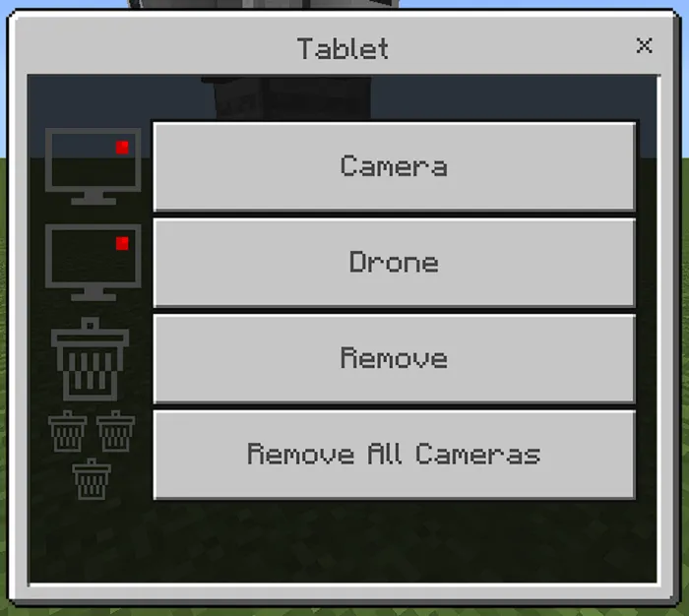Screen dimensions: 689x616
Task: Select Remove All Cameras
Action: point(394,455)
